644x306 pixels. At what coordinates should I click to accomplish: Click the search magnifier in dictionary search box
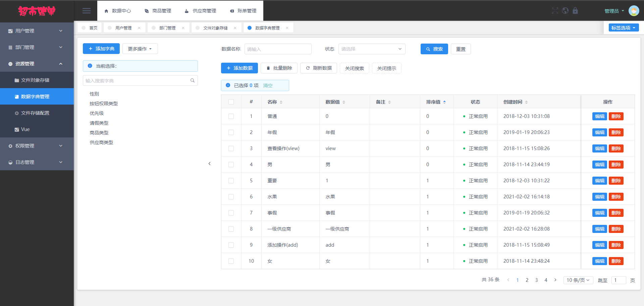point(193,80)
